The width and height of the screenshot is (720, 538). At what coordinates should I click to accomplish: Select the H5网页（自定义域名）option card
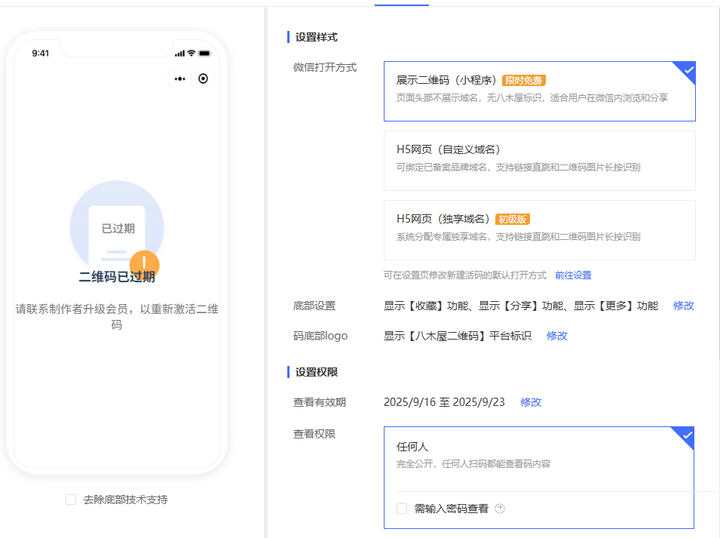pos(540,161)
